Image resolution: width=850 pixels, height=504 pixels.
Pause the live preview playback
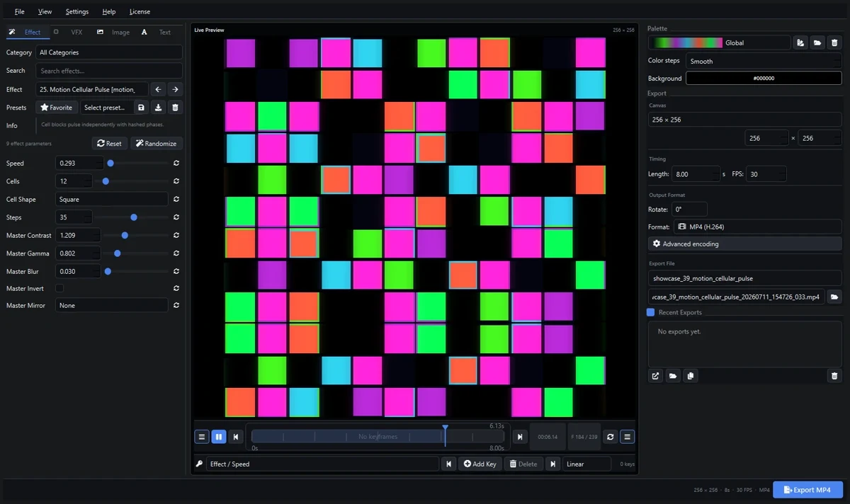click(219, 437)
